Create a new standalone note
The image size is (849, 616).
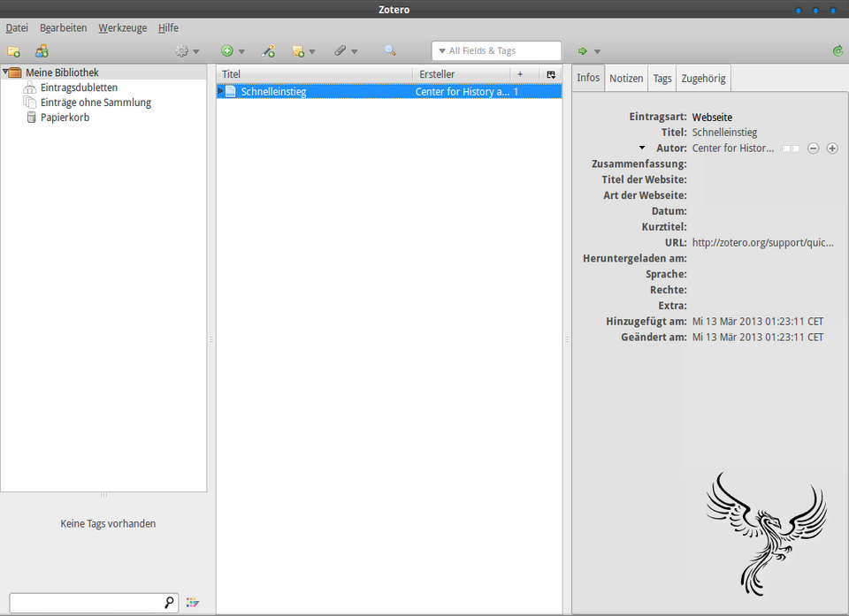[x=300, y=50]
